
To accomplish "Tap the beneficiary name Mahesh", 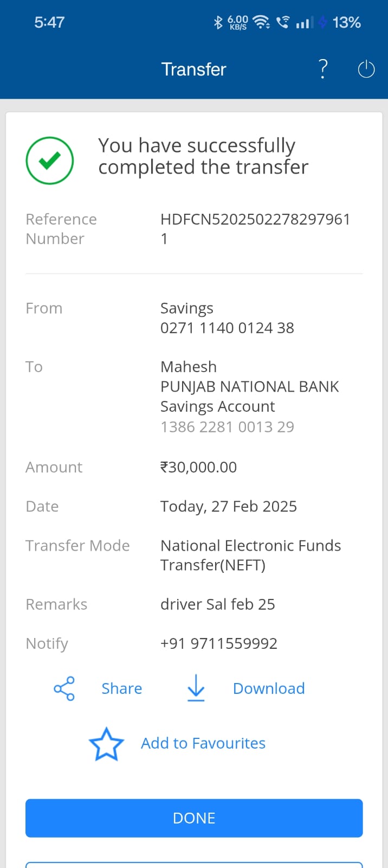I will pos(189,367).
